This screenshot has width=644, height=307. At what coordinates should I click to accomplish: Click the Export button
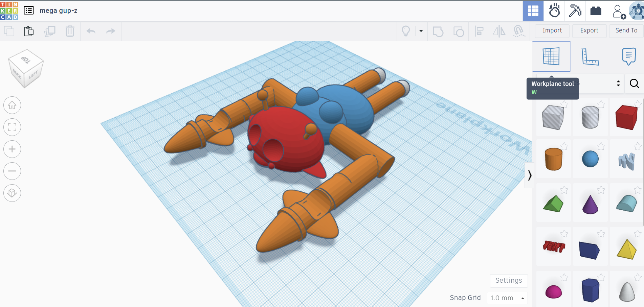pos(589,30)
